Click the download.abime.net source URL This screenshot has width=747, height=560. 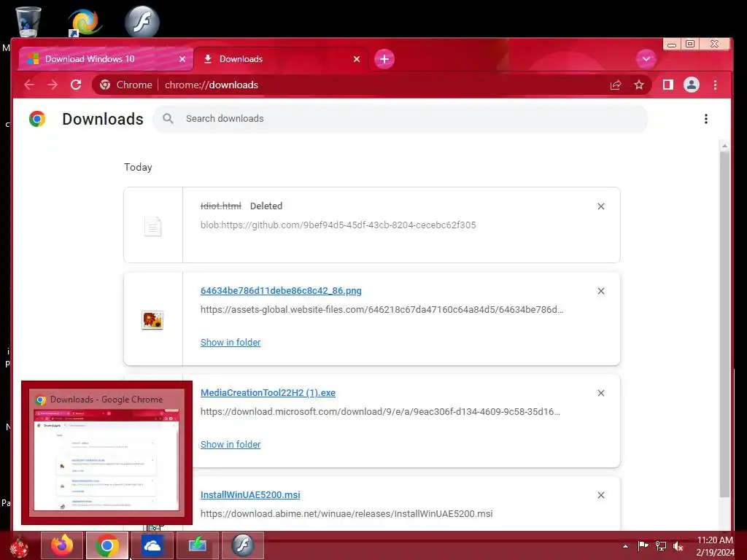click(x=347, y=514)
